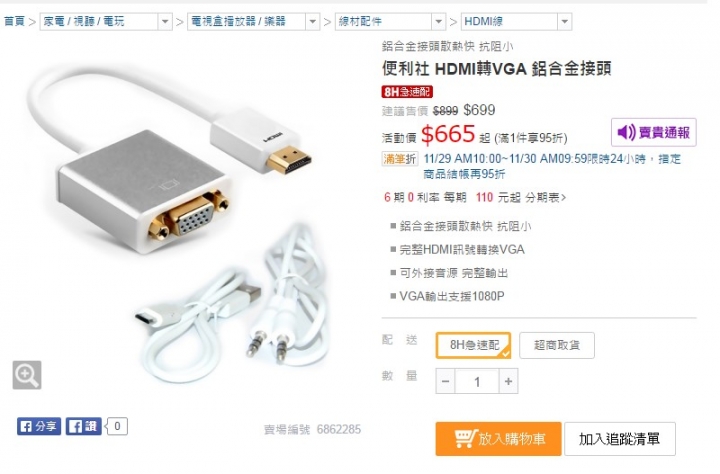The height and width of the screenshot is (474, 720).
Task: Click the quantity input field
Action: point(477,381)
